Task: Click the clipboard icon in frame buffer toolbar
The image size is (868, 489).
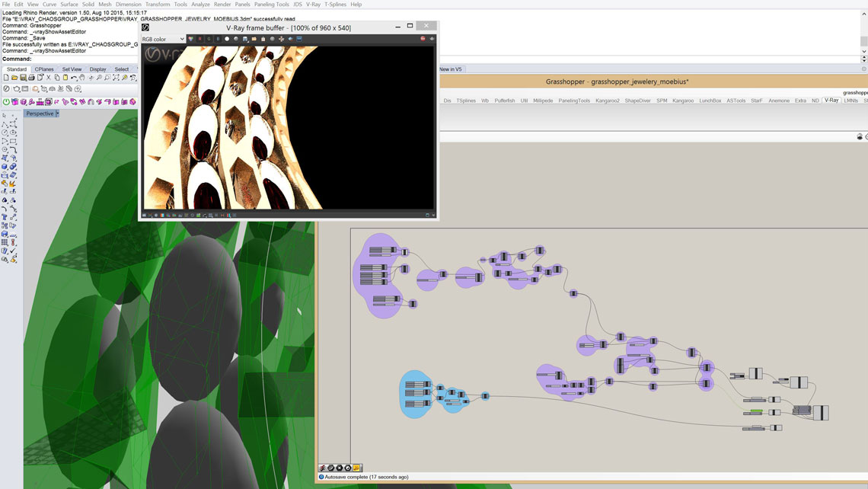Action: pos(263,39)
